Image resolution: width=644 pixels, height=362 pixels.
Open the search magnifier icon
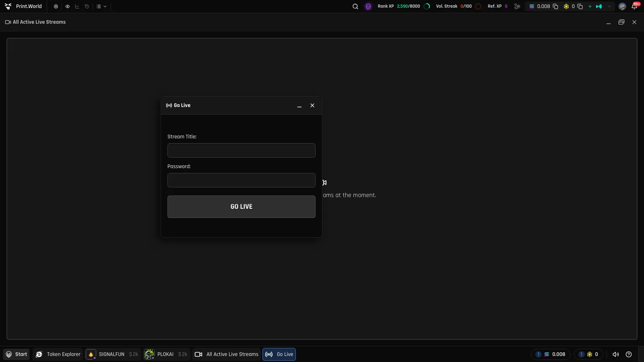coord(355,6)
